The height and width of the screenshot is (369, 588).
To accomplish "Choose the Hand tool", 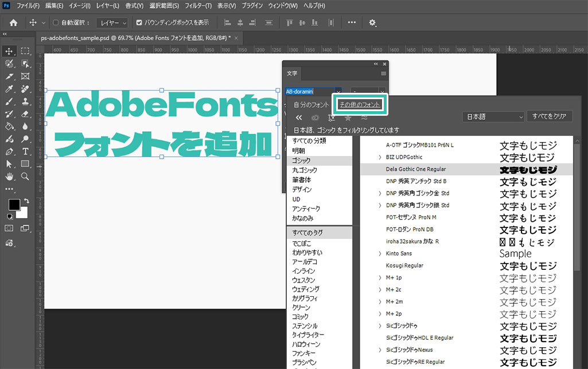I will coord(10,176).
